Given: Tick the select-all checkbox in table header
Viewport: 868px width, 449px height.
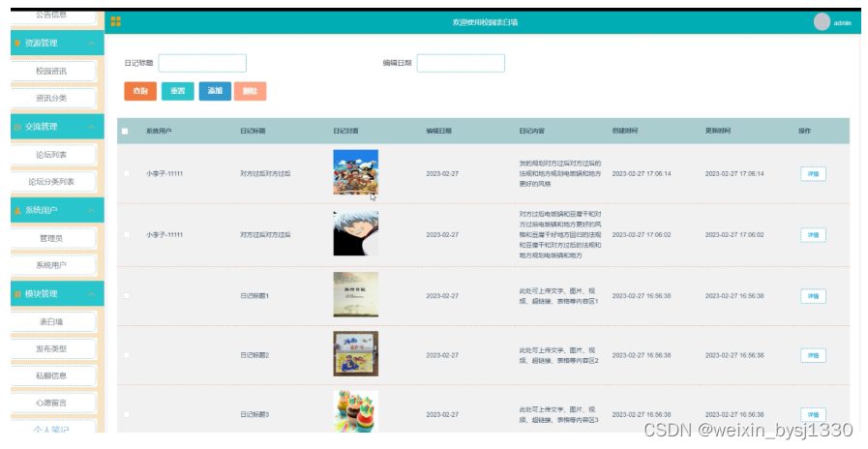Looking at the screenshot, I should [x=125, y=132].
